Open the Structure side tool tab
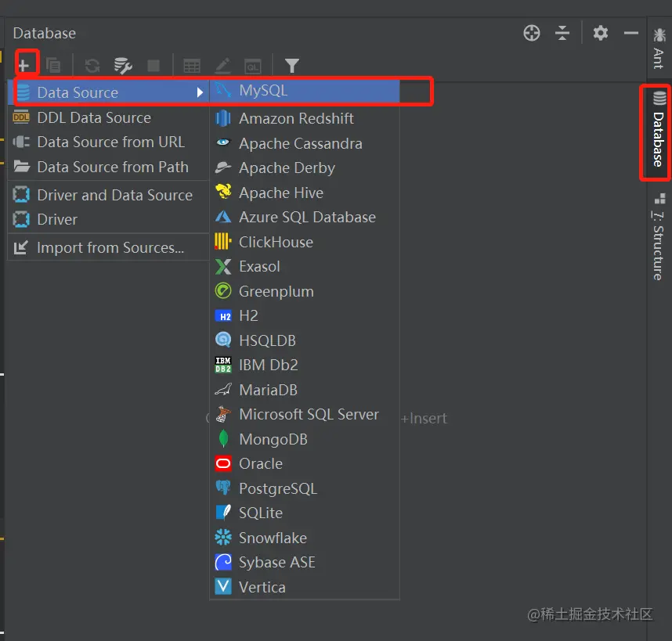The image size is (672, 641). tap(659, 237)
